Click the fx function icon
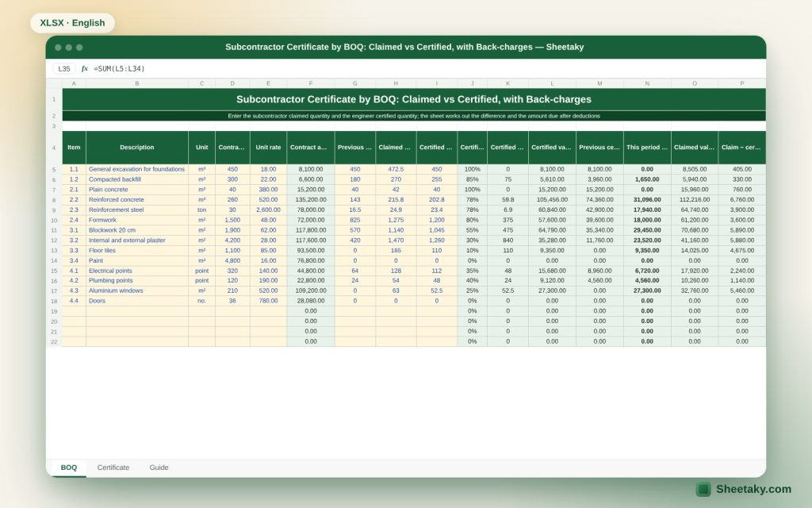 (x=84, y=68)
